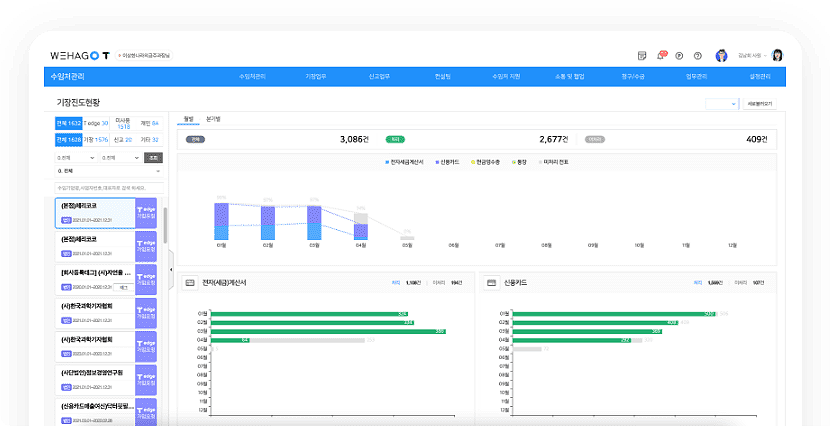Open the 설정관리 menu

point(760,77)
